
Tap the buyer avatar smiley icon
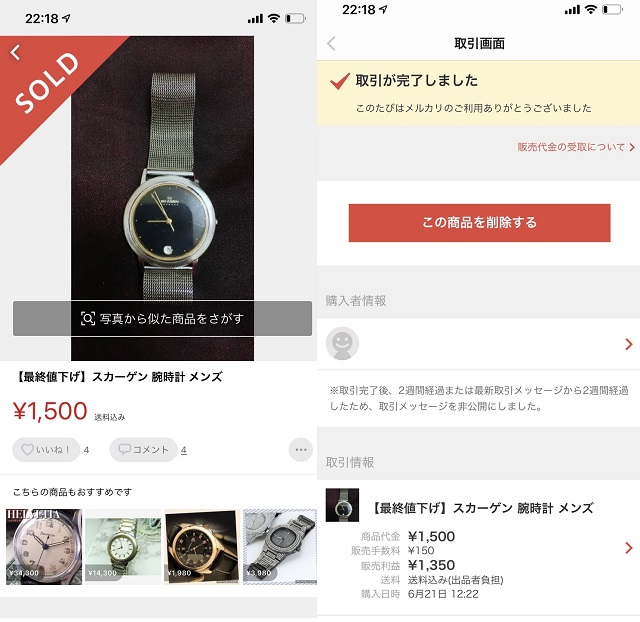point(342,344)
